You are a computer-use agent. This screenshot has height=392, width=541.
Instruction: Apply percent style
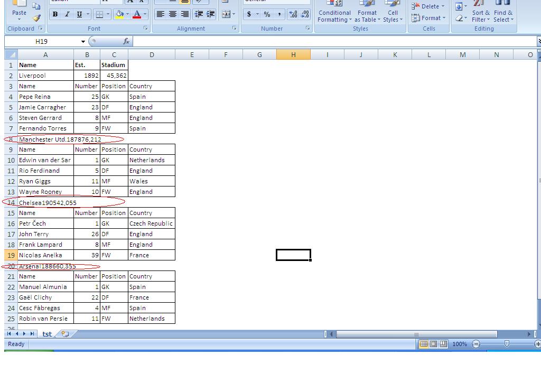[267, 14]
